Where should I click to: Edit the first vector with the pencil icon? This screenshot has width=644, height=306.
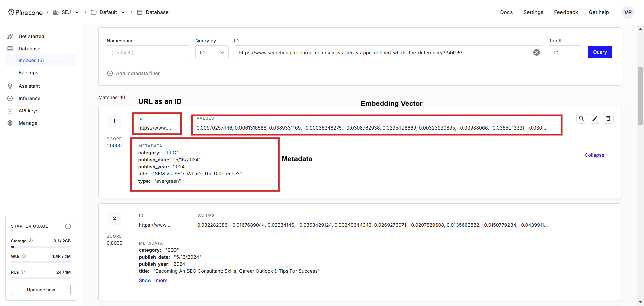[595, 118]
